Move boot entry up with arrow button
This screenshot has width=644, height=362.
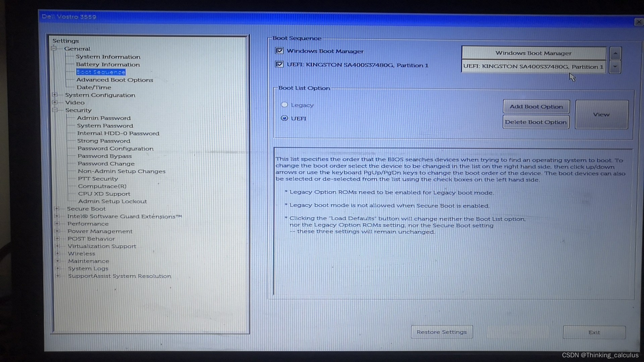(615, 53)
